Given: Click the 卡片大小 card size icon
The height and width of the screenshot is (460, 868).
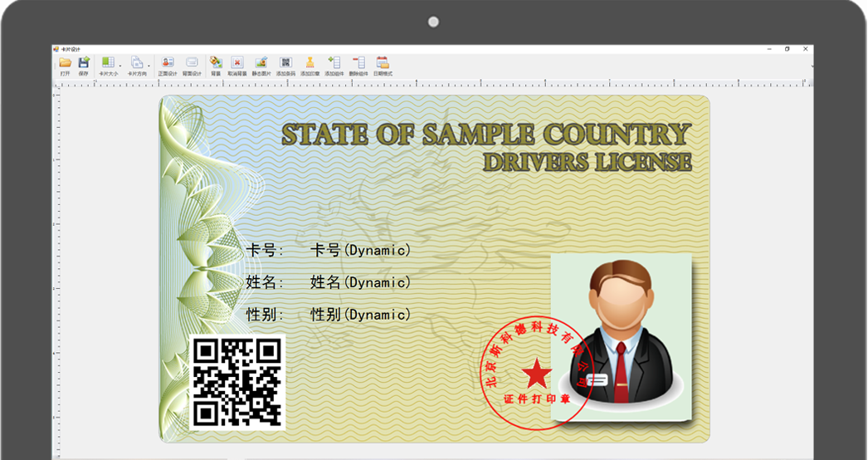Looking at the screenshot, I should coord(108,62).
